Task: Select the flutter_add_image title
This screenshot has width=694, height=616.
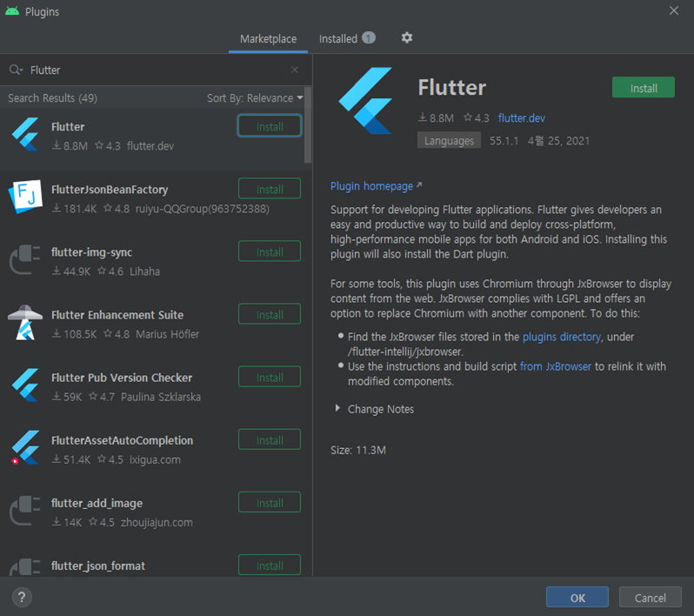Action: pyautogui.click(x=97, y=504)
